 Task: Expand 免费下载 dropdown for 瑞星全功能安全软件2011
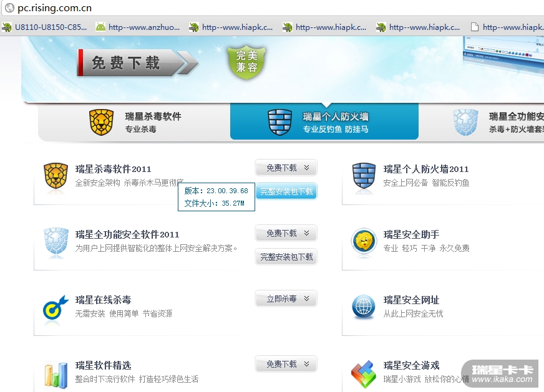286,233
